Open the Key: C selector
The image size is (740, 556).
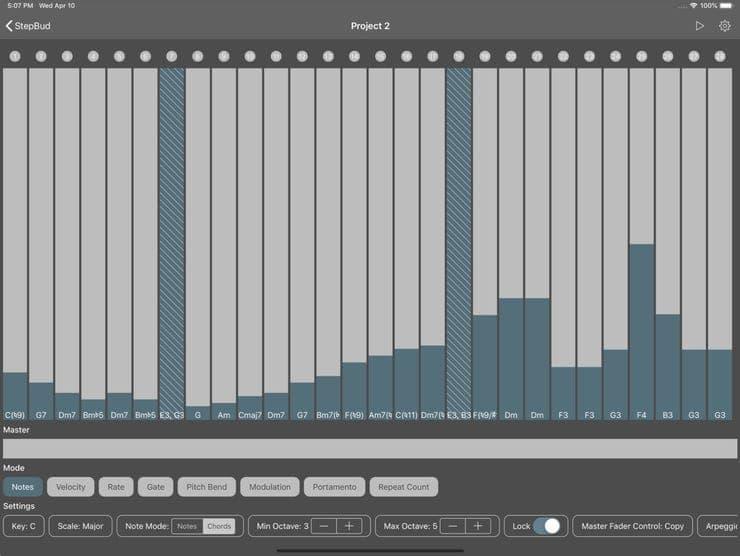tap(24, 526)
